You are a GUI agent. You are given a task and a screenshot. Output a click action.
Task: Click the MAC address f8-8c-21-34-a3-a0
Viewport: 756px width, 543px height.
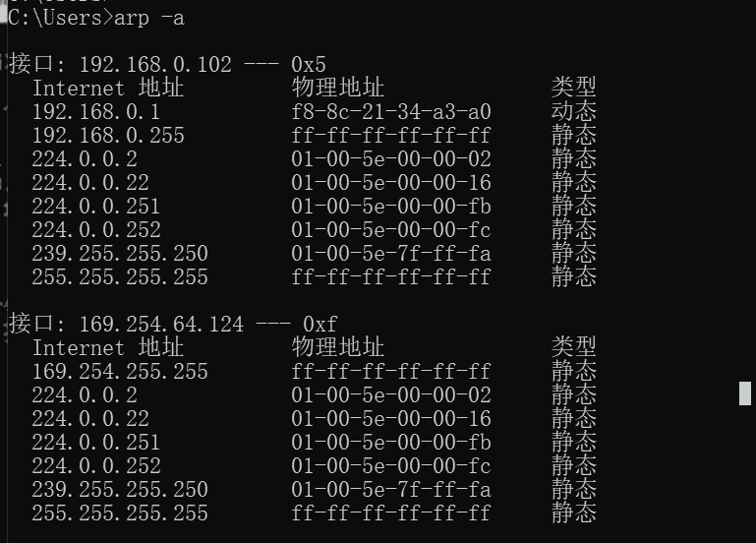coord(390,111)
